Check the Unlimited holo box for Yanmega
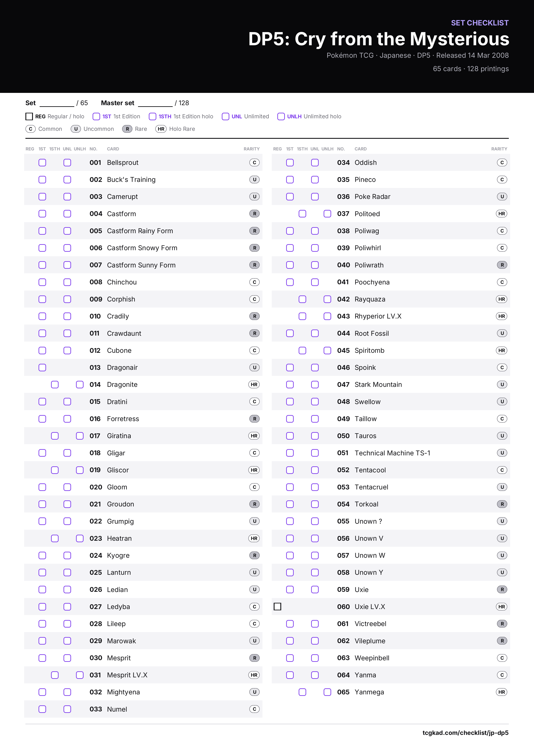Screen dimensions: 534x756 coord(327,692)
